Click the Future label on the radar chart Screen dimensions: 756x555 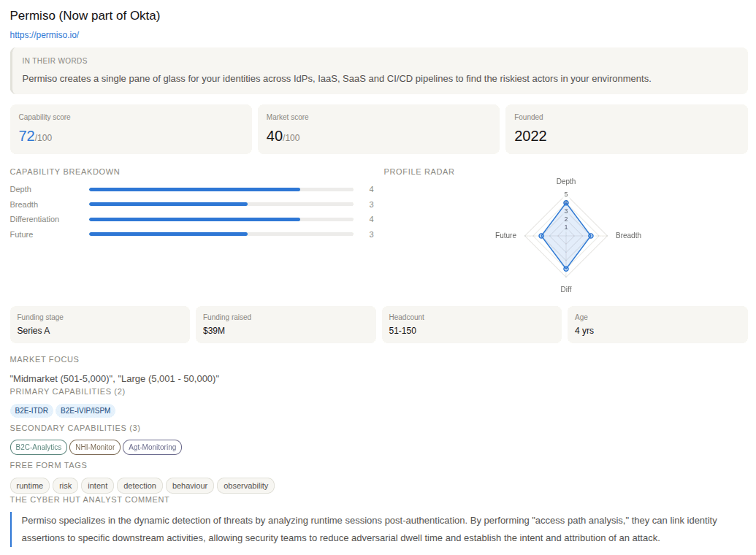[505, 235]
